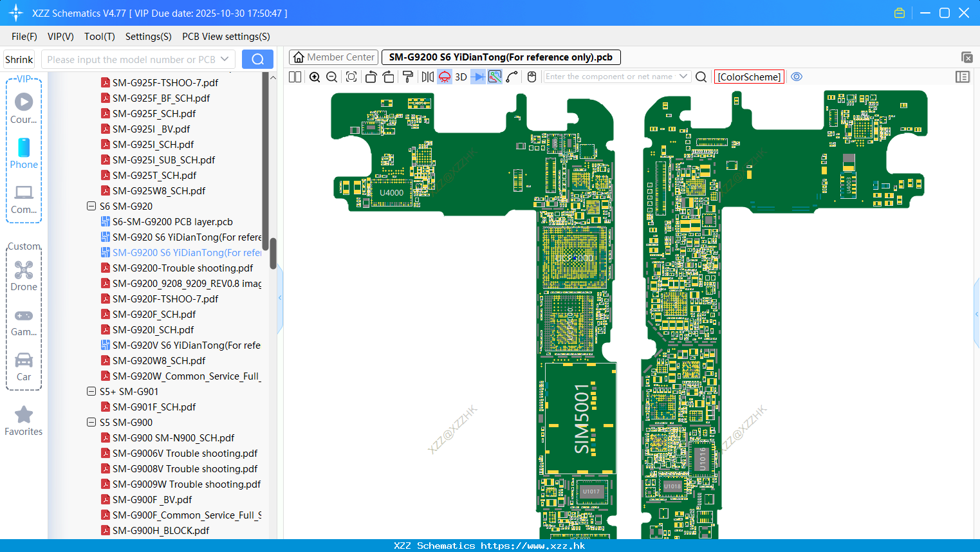Collapse the S6 SM-G920 folder

coord(91,206)
